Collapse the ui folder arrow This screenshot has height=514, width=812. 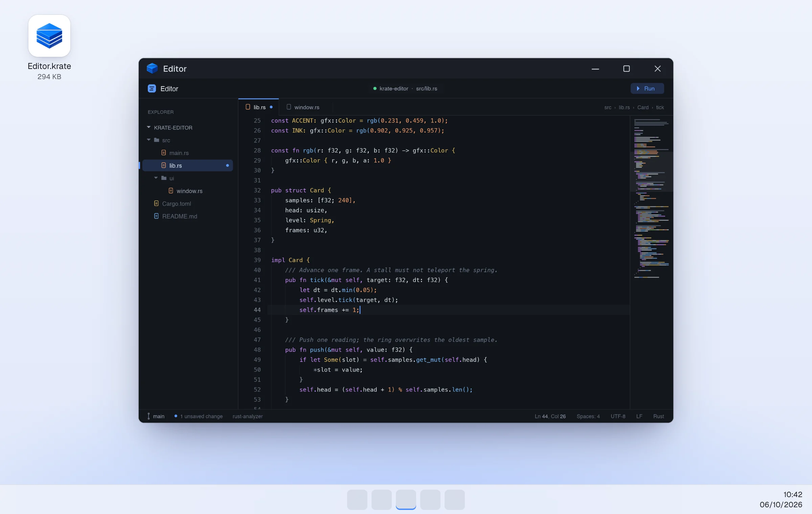point(156,178)
